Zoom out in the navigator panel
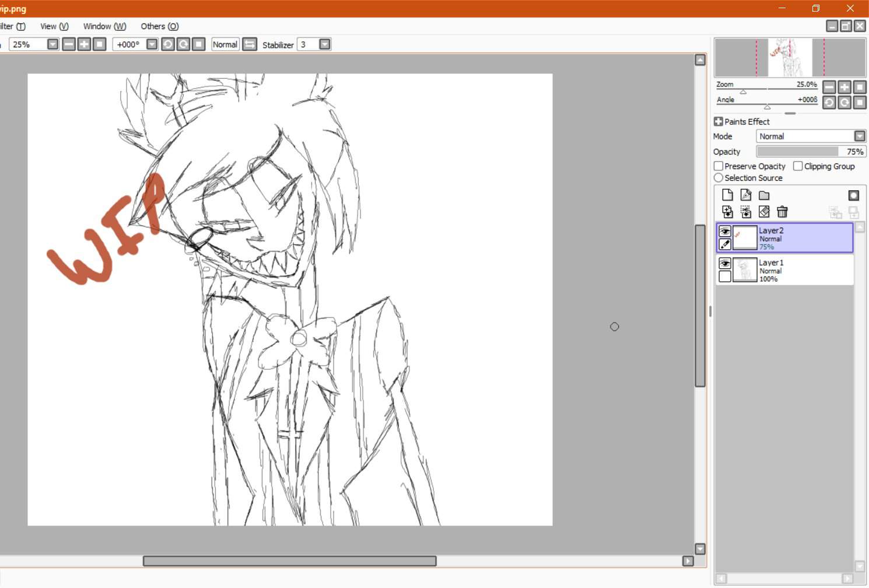The image size is (869, 588). 829,87
